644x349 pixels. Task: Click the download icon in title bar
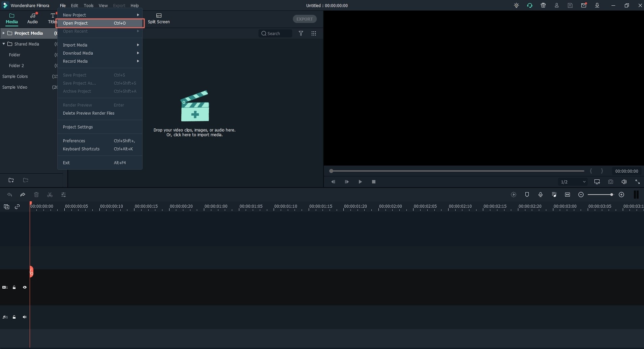coord(597,5)
